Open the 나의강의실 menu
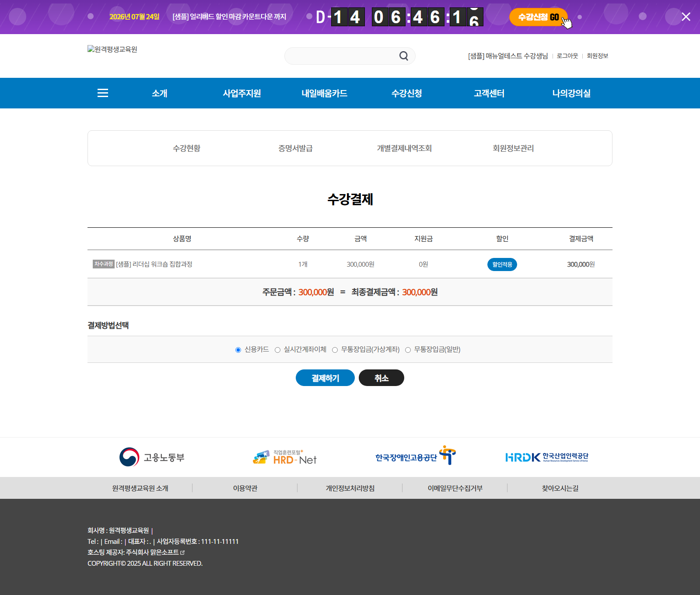This screenshot has width=700, height=595. tap(571, 93)
